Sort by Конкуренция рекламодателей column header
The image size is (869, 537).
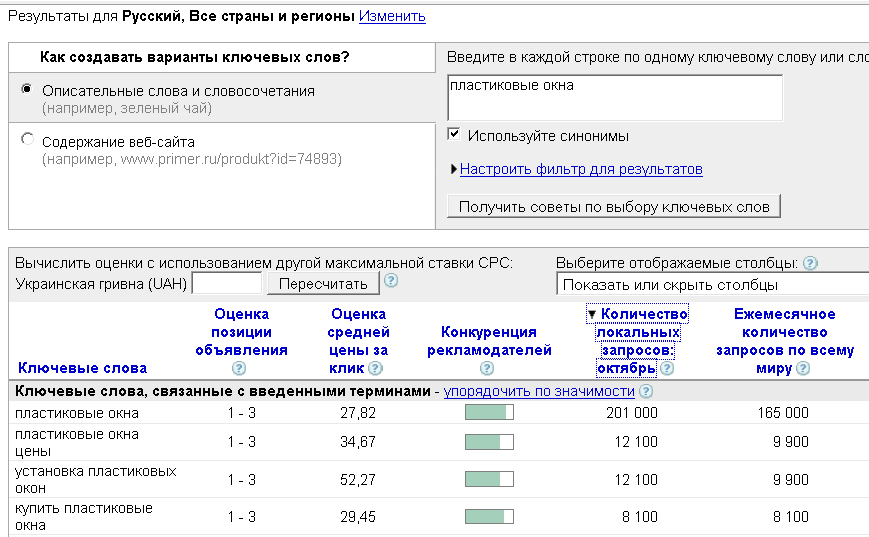coord(489,341)
